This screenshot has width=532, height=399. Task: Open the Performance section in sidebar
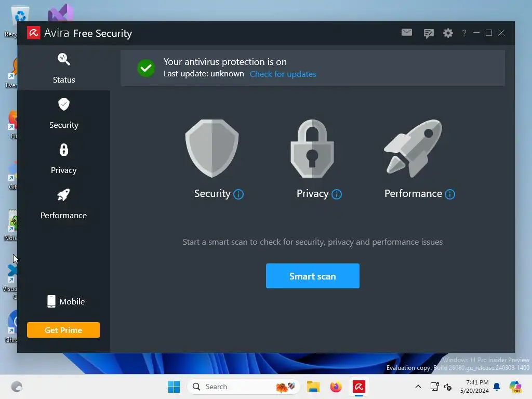(64, 204)
